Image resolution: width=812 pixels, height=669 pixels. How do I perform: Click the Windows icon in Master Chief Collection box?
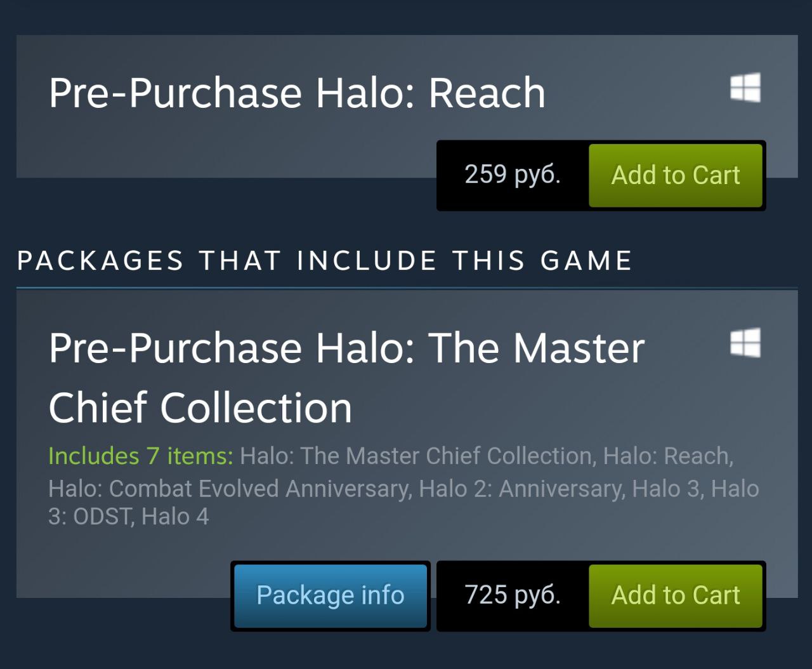745,343
